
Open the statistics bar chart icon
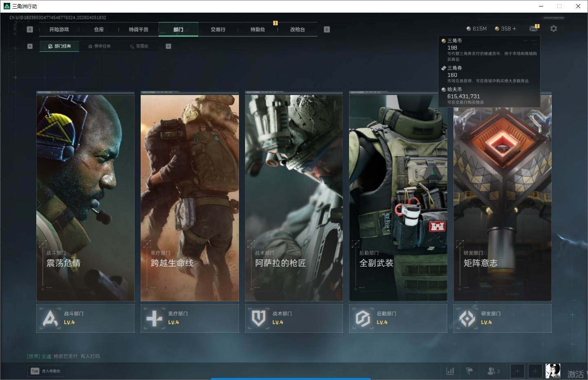point(450,371)
